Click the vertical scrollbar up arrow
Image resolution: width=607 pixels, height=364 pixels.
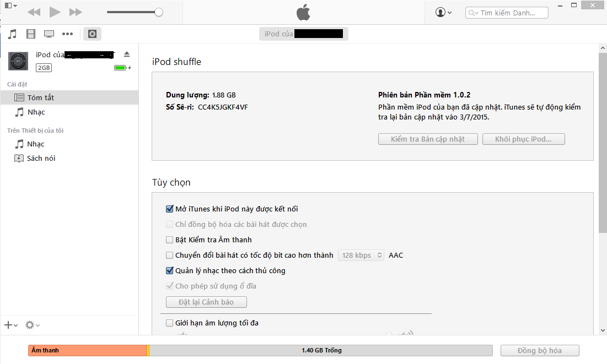pyautogui.click(x=603, y=48)
